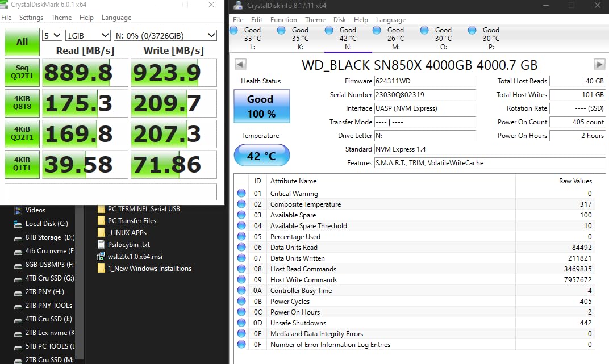The image size is (609, 364).
Task: Select the Media and Data Integrity Errors attribute
Action: pyautogui.click(x=414, y=334)
